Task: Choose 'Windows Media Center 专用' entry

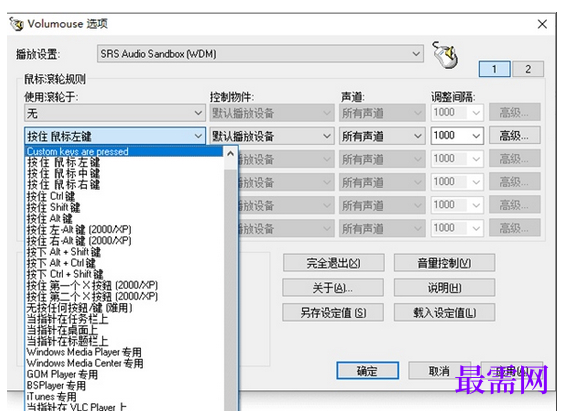Action: pyautogui.click(x=124, y=363)
